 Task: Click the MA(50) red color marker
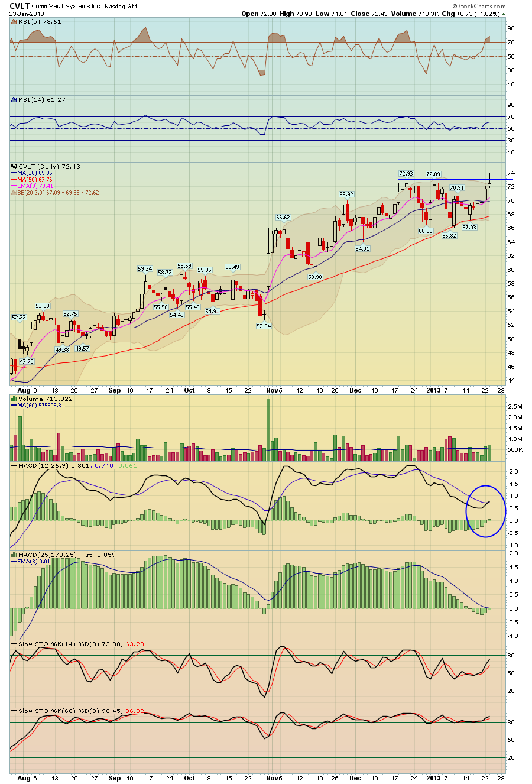[14, 179]
